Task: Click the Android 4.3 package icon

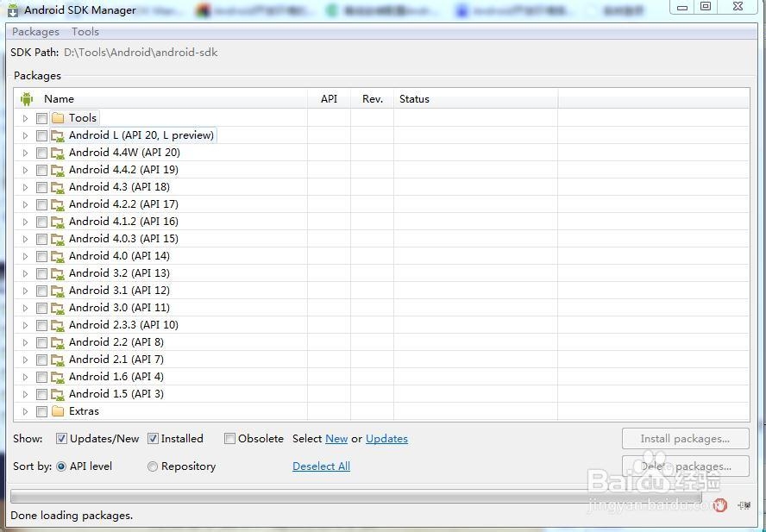Action: (58, 188)
